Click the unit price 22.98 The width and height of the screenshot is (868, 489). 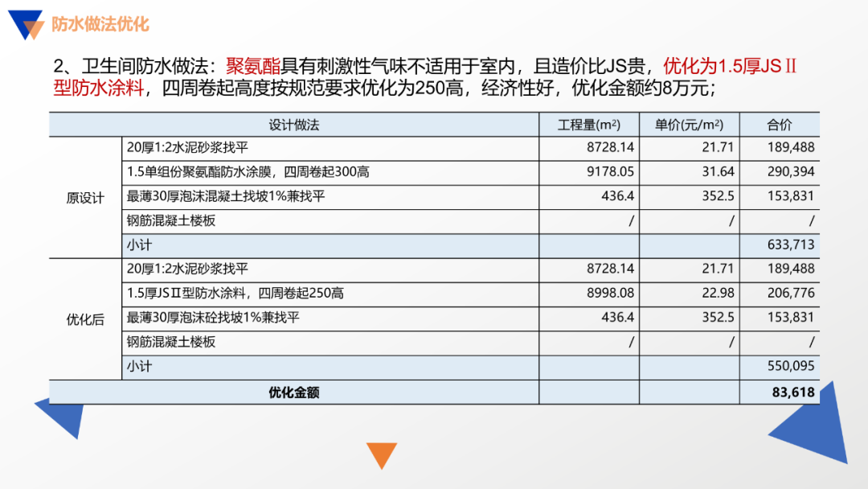(x=718, y=293)
